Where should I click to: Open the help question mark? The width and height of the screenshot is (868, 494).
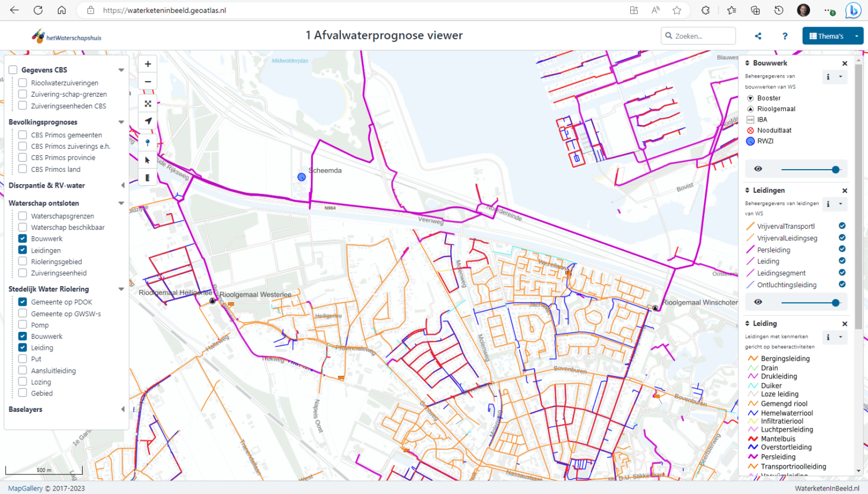[x=785, y=35]
